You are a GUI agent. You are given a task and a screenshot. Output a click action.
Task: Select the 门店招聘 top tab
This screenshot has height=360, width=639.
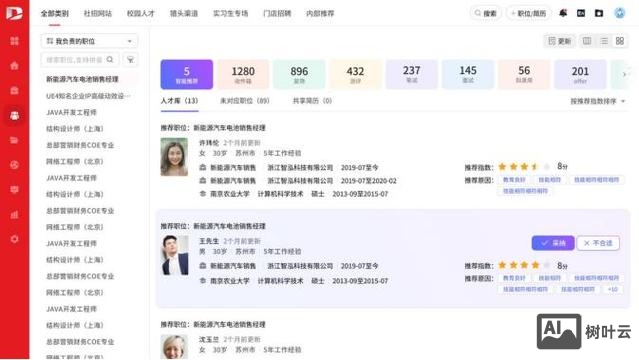click(x=277, y=13)
